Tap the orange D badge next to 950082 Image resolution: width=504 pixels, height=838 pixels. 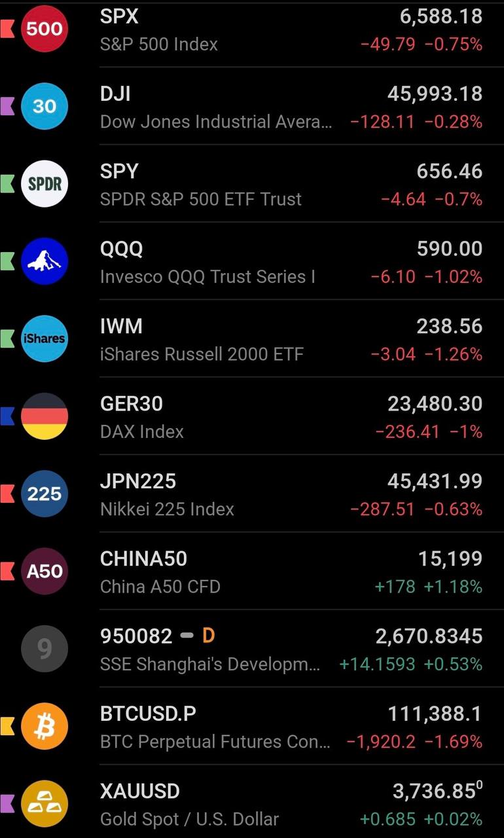208,636
